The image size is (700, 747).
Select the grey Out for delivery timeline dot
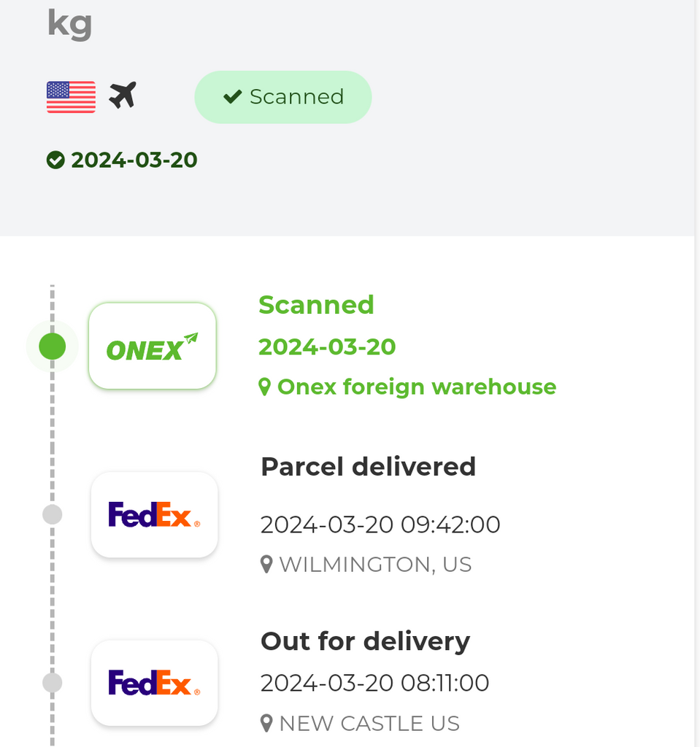tap(53, 683)
